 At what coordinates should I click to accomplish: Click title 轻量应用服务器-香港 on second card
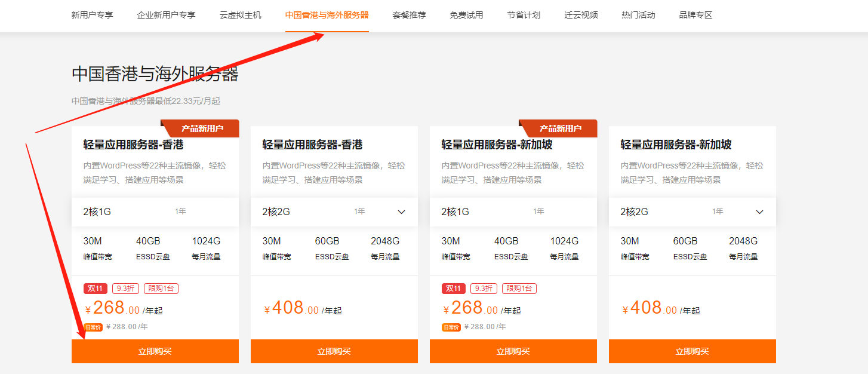coord(313,145)
